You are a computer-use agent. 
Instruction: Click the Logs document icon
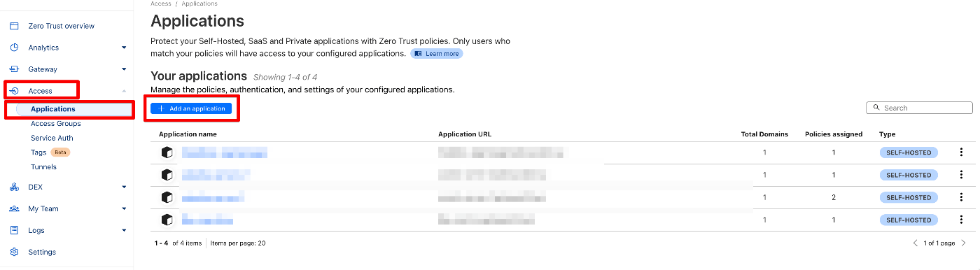point(14,230)
